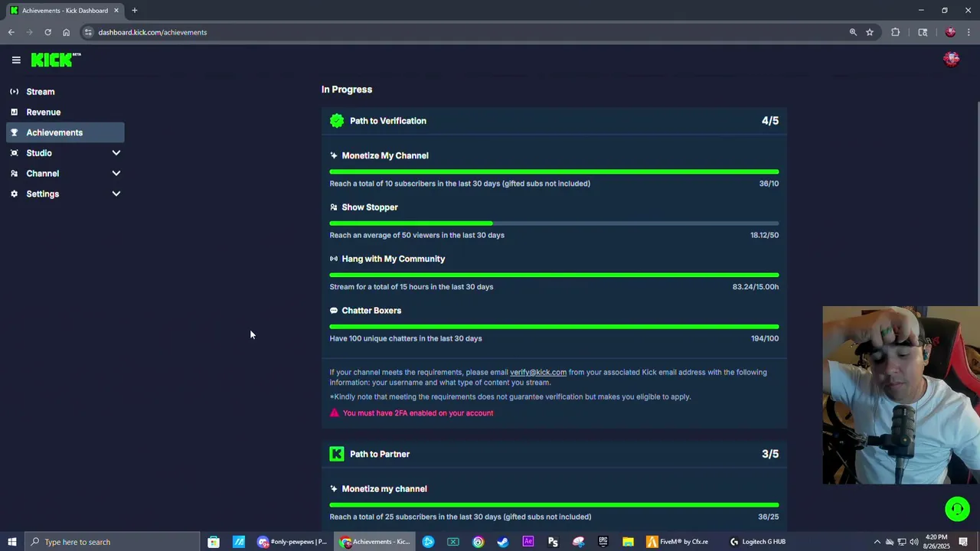Go to the browser home page
Image resolution: width=980 pixels, height=551 pixels.
click(x=66, y=32)
